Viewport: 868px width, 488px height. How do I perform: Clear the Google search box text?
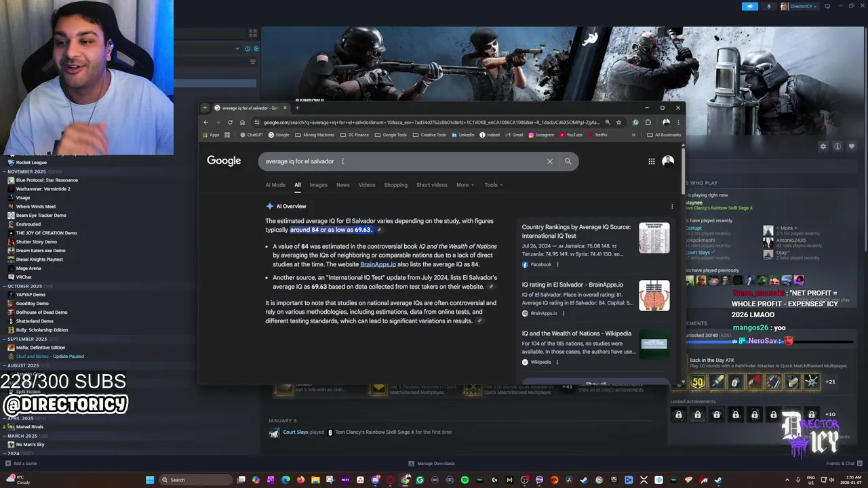point(550,161)
